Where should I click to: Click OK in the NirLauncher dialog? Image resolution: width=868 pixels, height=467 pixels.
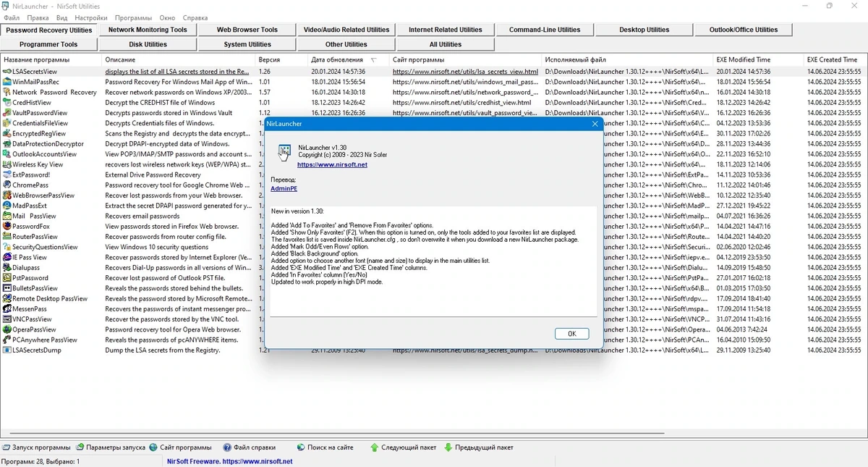point(571,334)
